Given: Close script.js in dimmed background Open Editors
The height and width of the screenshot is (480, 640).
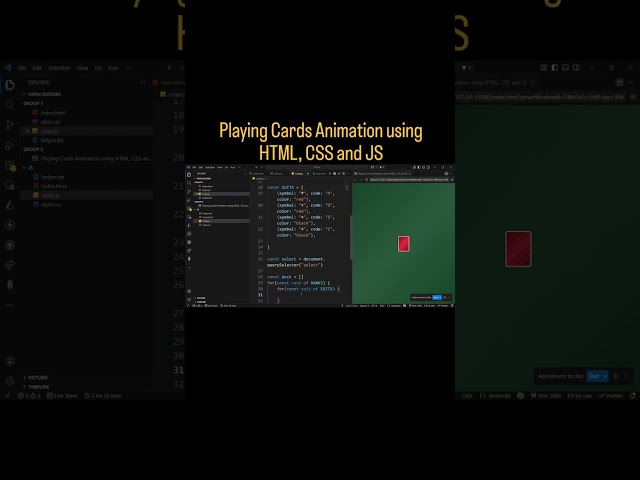Looking at the screenshot, I should pyautogui.click(x=27, y=131).
